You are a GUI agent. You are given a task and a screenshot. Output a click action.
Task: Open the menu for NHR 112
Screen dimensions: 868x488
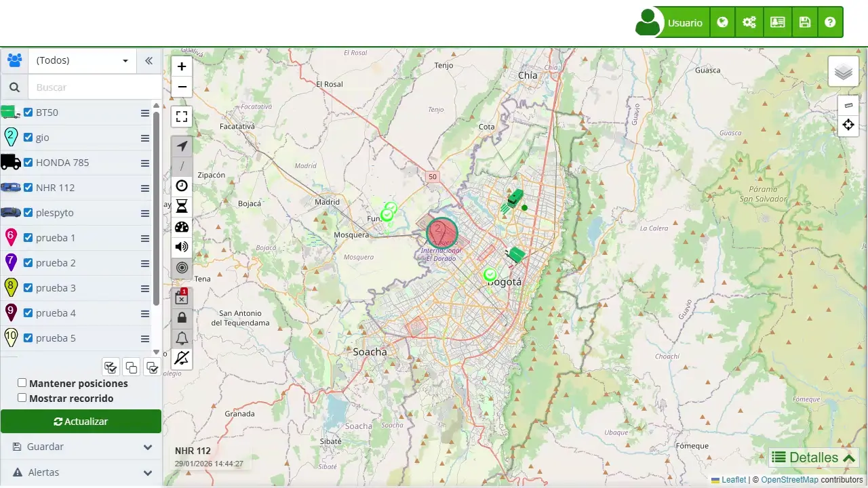[x=145, y=188]
